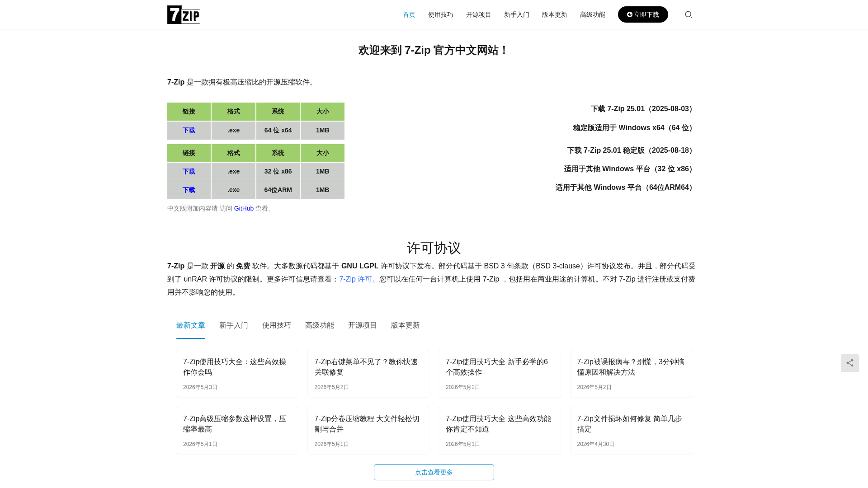
Task: Open the 7-Zip 许可 link
Action: click(355, 279)
